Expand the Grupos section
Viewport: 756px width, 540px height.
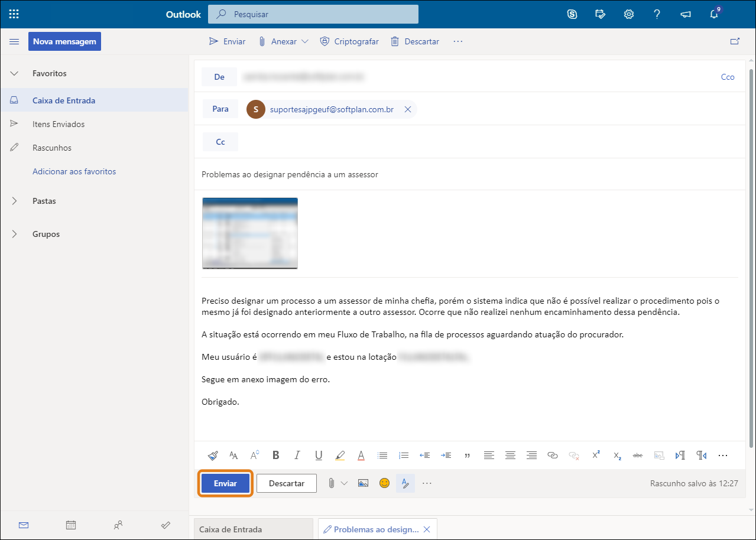tap(15, 234)
